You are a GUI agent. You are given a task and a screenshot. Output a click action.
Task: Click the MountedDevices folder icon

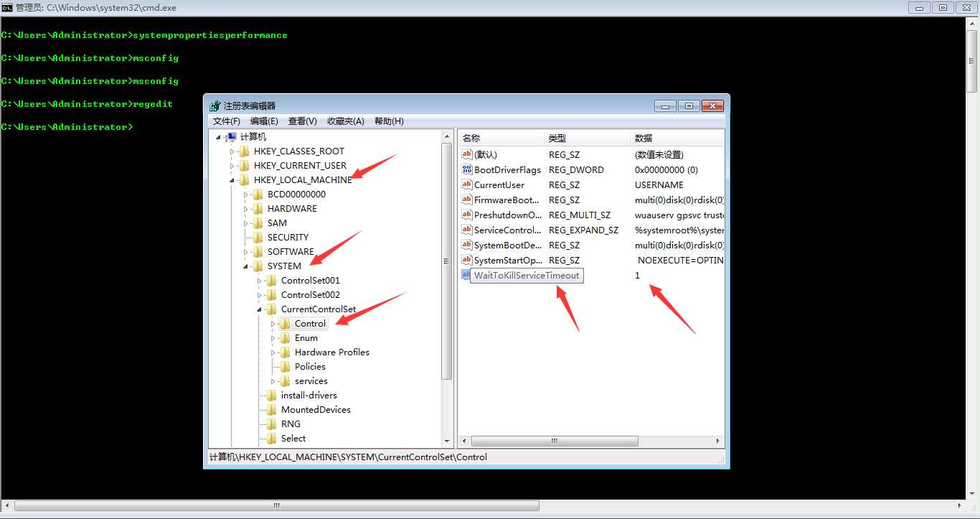click(272, 409)
